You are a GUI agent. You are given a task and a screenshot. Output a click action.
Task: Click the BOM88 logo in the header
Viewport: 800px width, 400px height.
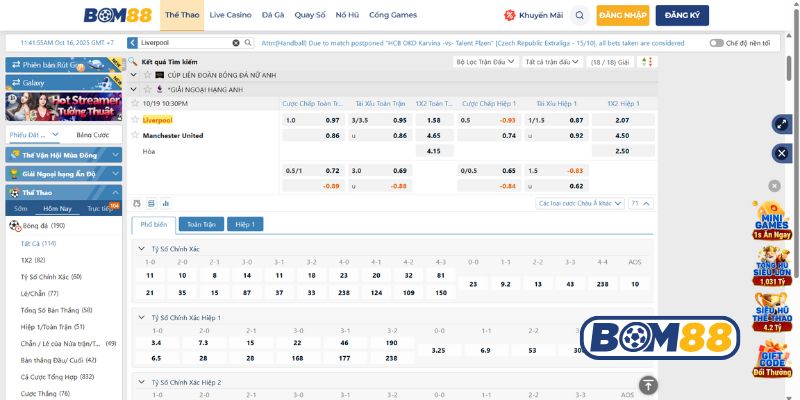[118, 15]
